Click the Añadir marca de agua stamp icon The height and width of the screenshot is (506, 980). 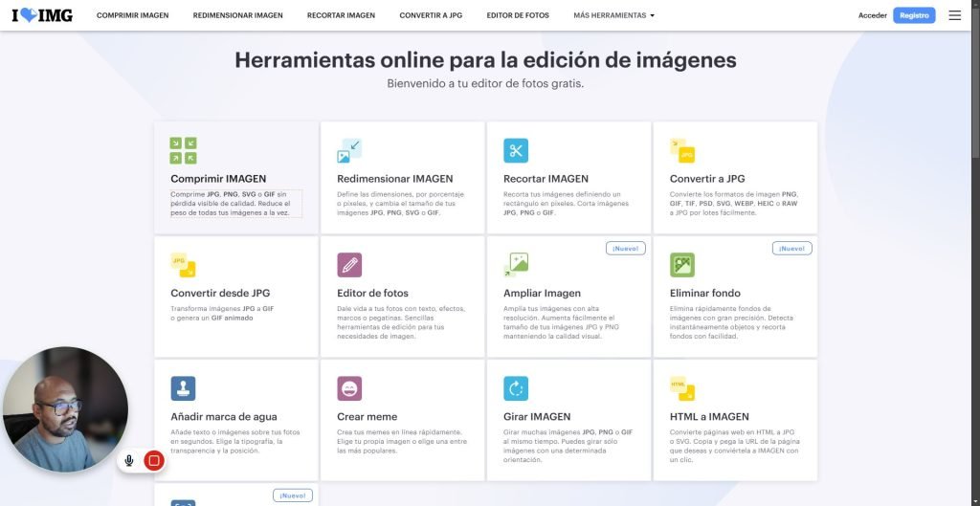click(x=183, y=388)
